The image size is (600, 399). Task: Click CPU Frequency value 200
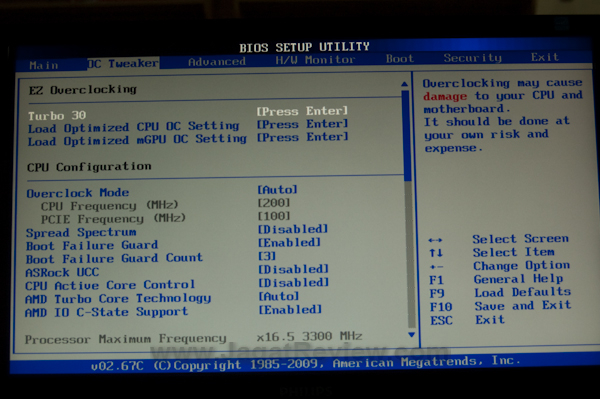tap(274, 202)
